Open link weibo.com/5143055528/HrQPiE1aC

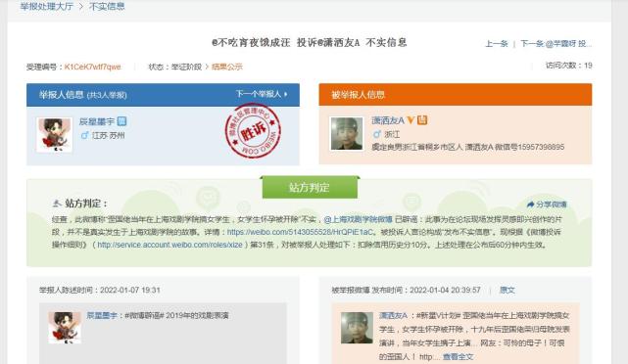[300, 232]
